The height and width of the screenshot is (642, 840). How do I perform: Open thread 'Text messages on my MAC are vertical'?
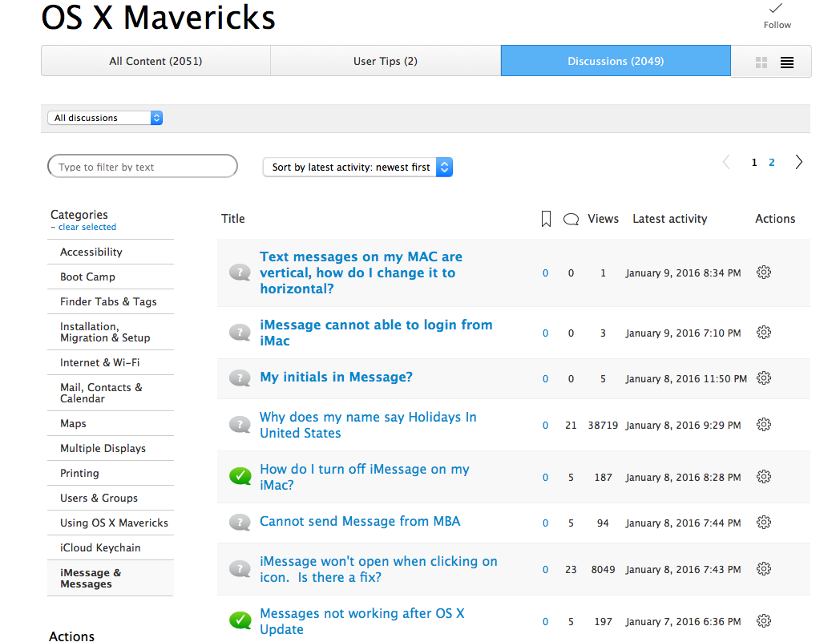click(361, 273)
